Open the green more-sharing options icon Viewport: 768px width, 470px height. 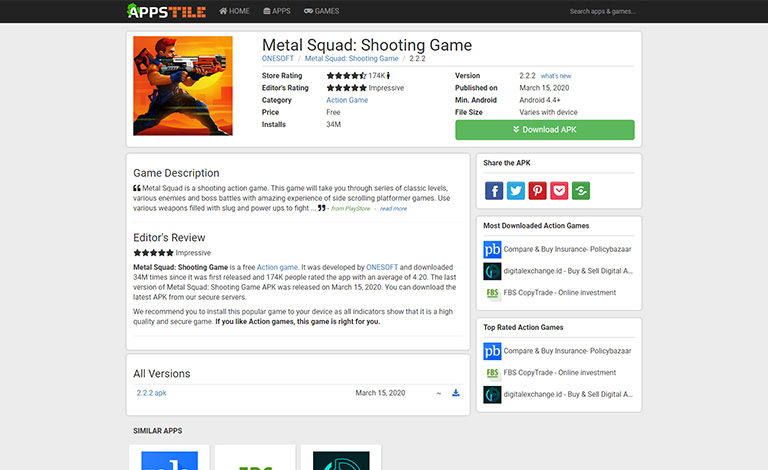(581, 190)
